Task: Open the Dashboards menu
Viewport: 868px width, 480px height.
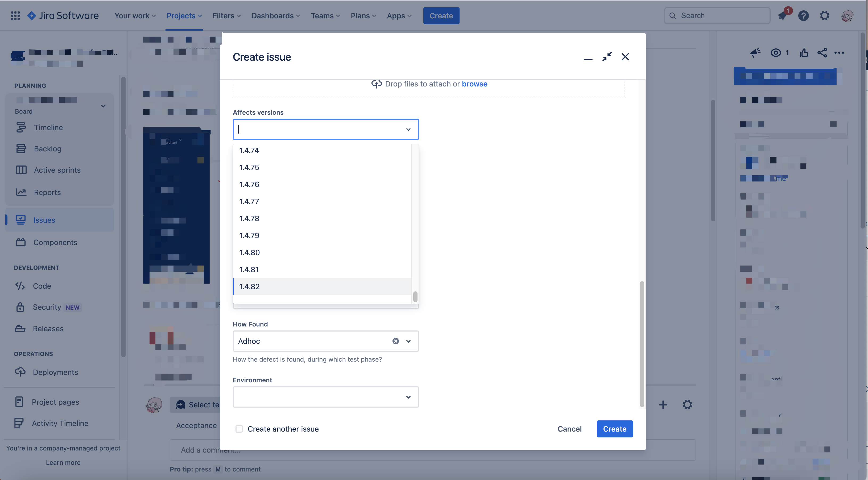Action: coord(276,16)
